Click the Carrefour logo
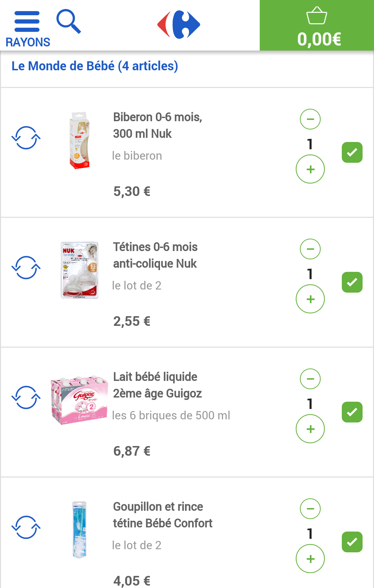This screenshot has width=374, height=588. [179, 25]
